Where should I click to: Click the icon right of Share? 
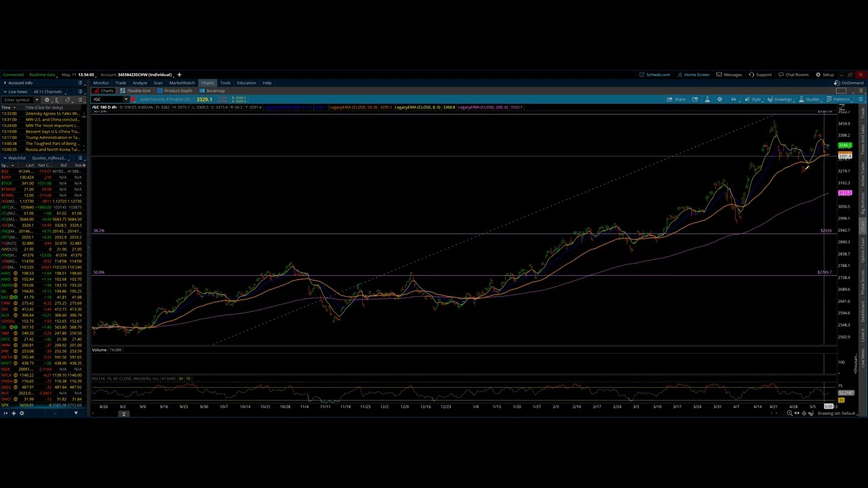[694, 100]
